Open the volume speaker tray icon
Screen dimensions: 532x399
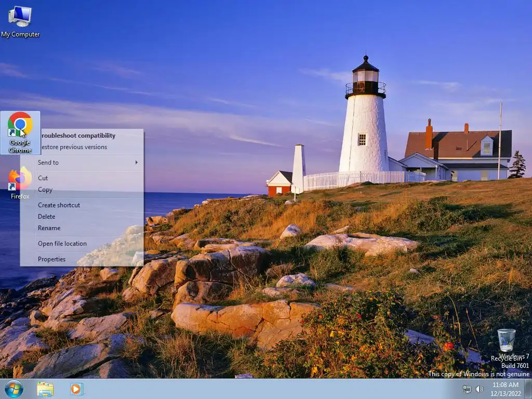(480, 389)
